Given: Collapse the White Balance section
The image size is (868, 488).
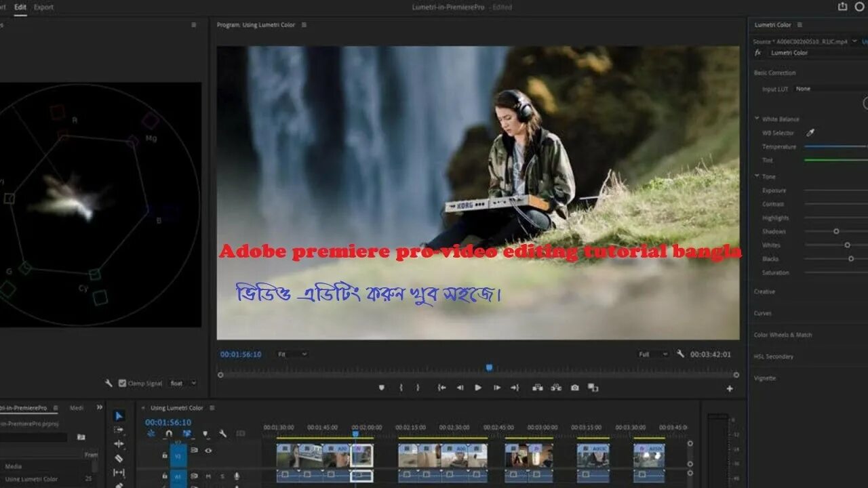Looking at the screenshot, I should pyautogui.click(x=757, y=119).
